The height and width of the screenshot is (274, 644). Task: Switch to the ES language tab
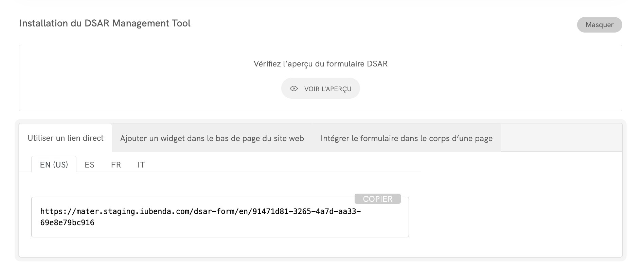[89, 165]
